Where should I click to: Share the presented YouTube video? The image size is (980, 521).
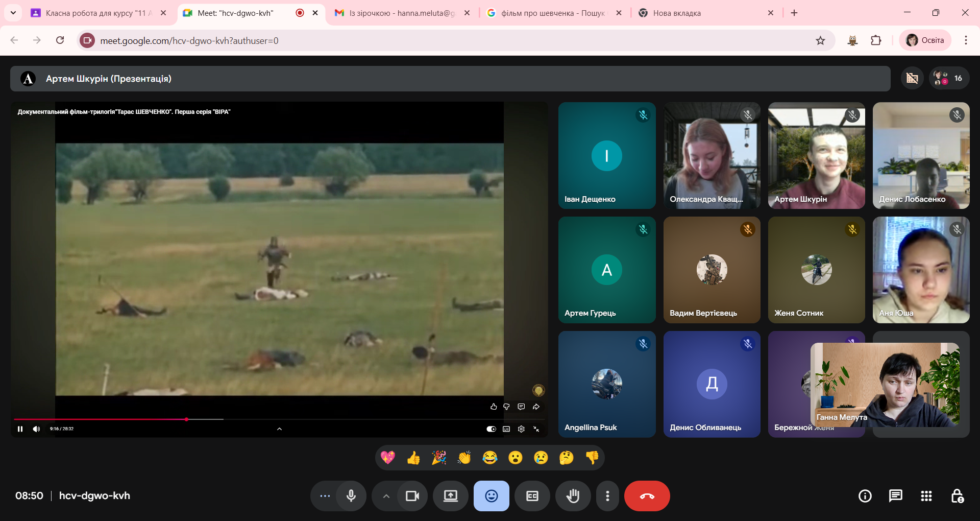[x=536, y=407]
